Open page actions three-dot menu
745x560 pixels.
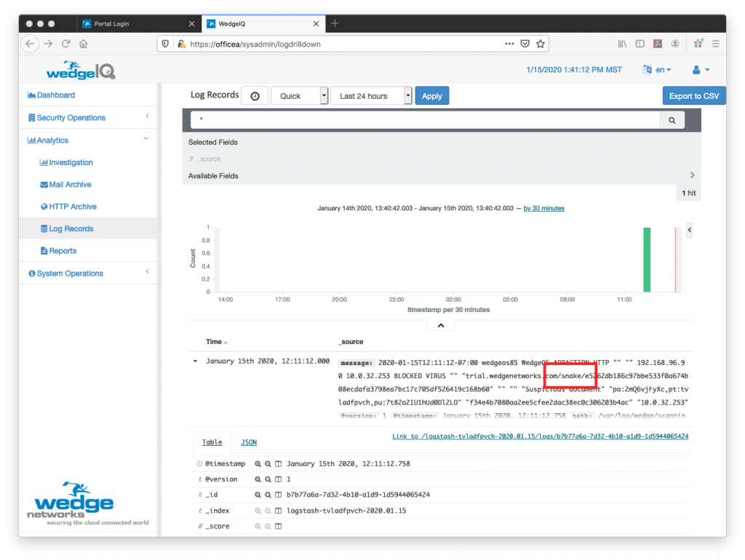tap(509, 44)
